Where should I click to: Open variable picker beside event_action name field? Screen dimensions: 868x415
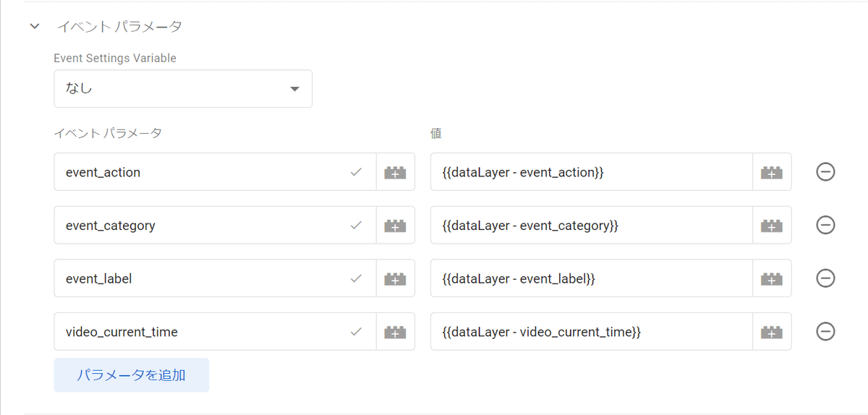(395, 172)
